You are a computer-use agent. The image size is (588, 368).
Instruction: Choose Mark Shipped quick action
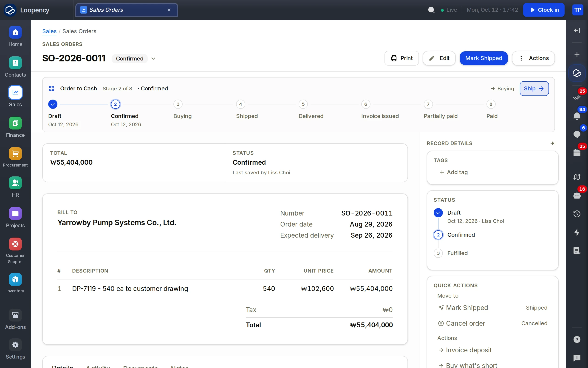pos(492,308)
